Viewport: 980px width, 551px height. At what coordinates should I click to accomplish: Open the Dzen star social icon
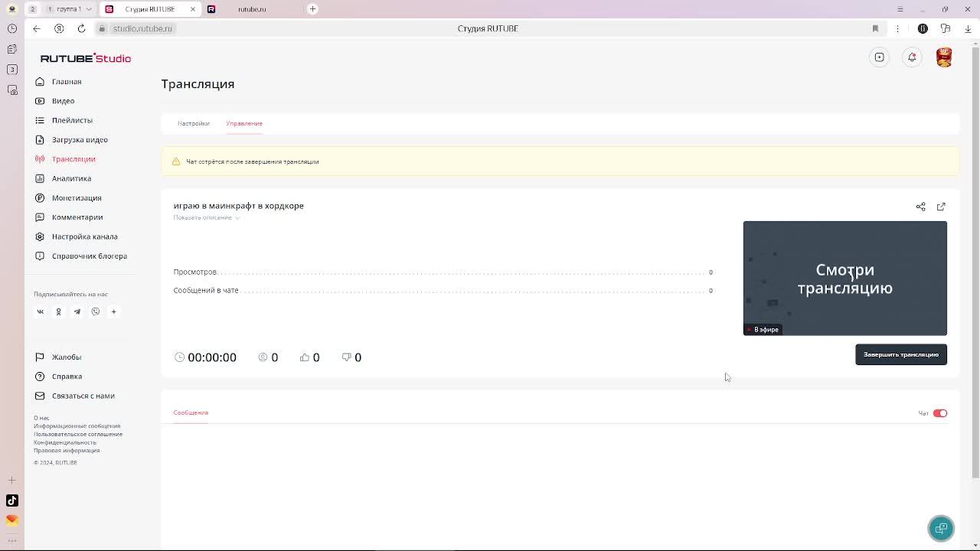[x=113, y=311]
